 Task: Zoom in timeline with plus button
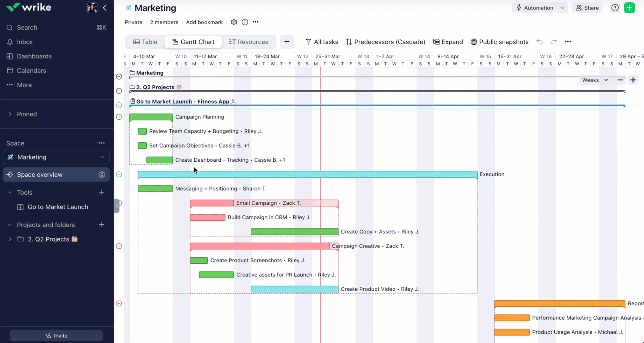tap(633, 80)
